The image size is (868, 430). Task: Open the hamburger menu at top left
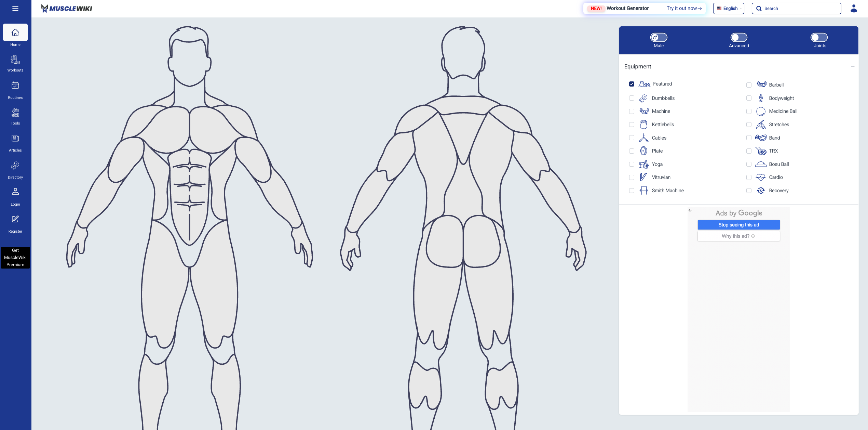point(15,8)
